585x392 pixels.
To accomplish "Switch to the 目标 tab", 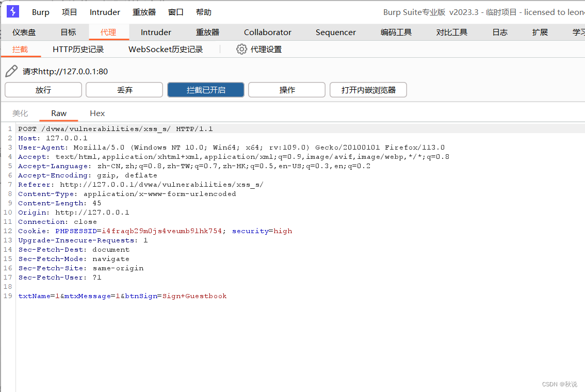I will 68,32.
